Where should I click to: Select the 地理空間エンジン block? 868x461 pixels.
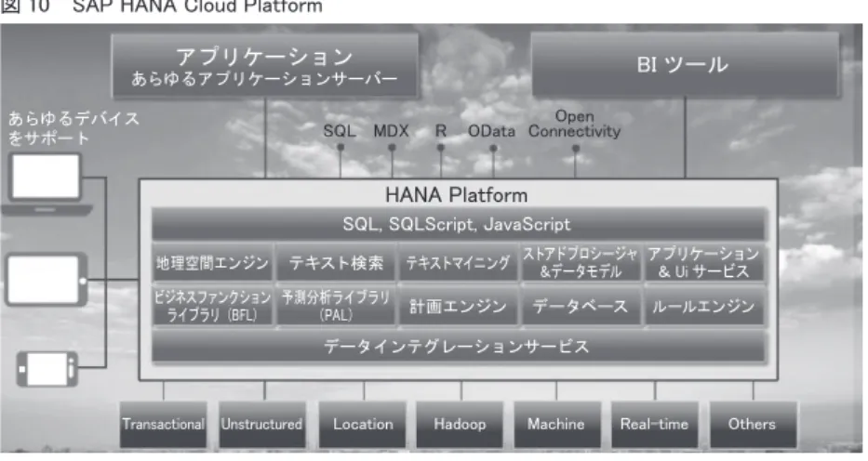(212, 262)
